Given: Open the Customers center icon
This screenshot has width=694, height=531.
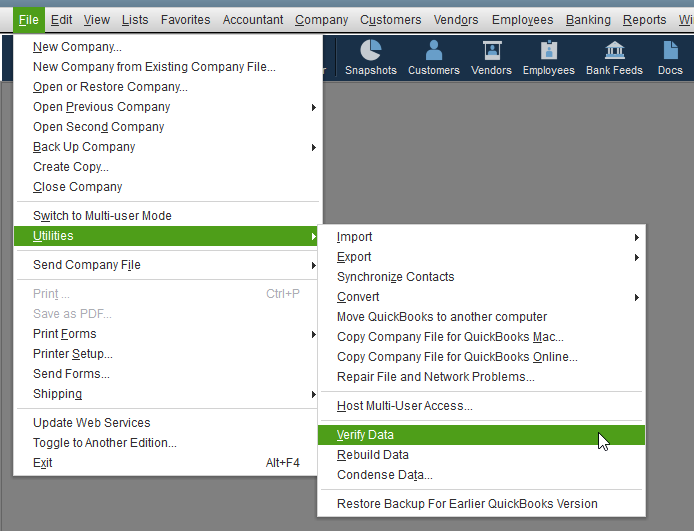Looking at the screenshot, I should [433, 57].
